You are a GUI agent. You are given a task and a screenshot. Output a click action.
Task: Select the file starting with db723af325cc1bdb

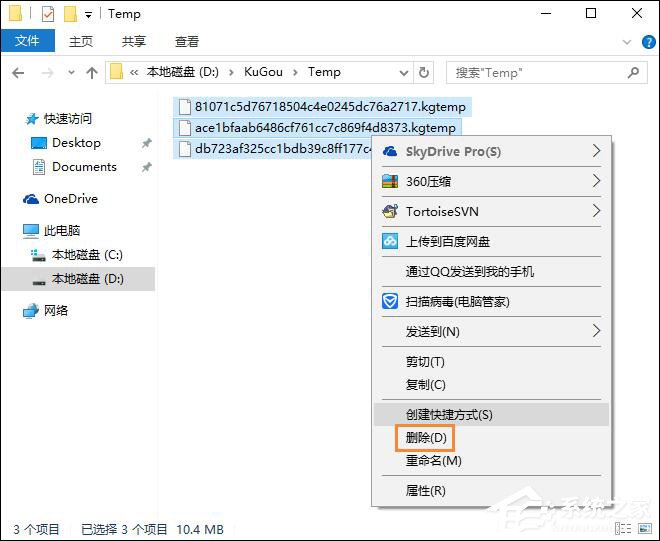click(x=273, y=149)
